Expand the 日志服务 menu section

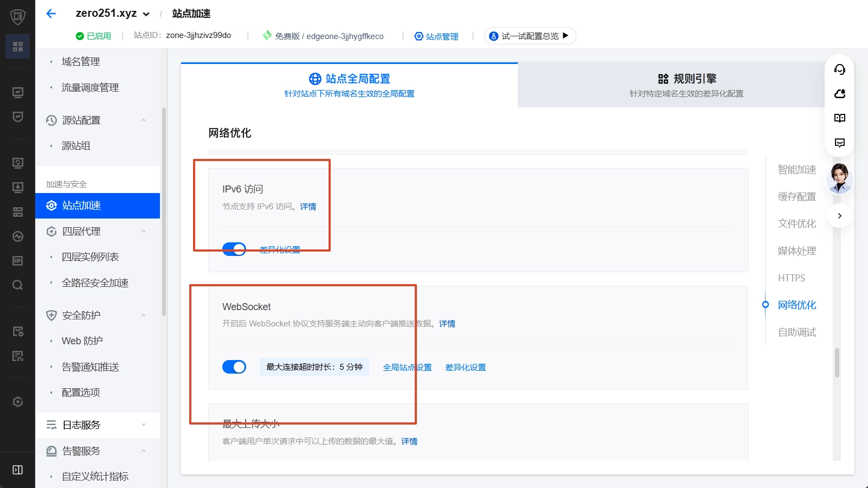pos(144,425)
